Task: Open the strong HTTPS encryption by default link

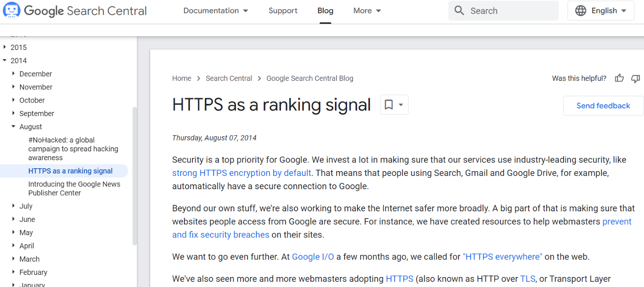Action: click(x=242, y=173)
